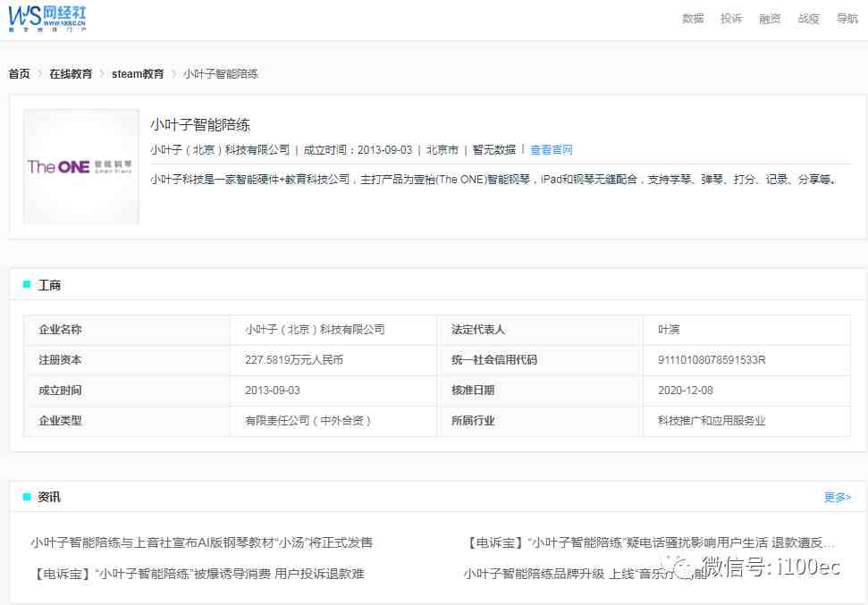Click the 企业名称 table label
This screenshot has height=605, width=868.
[60, 330]
